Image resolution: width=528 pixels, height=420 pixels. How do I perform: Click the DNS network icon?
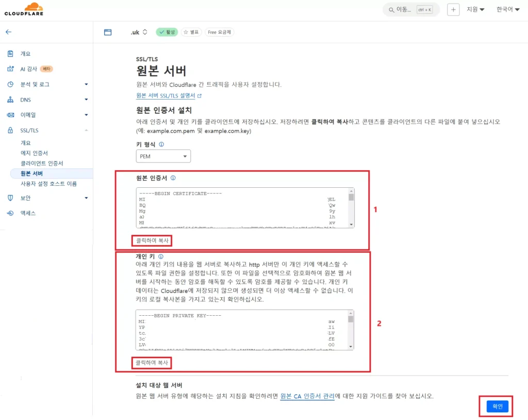10,100
